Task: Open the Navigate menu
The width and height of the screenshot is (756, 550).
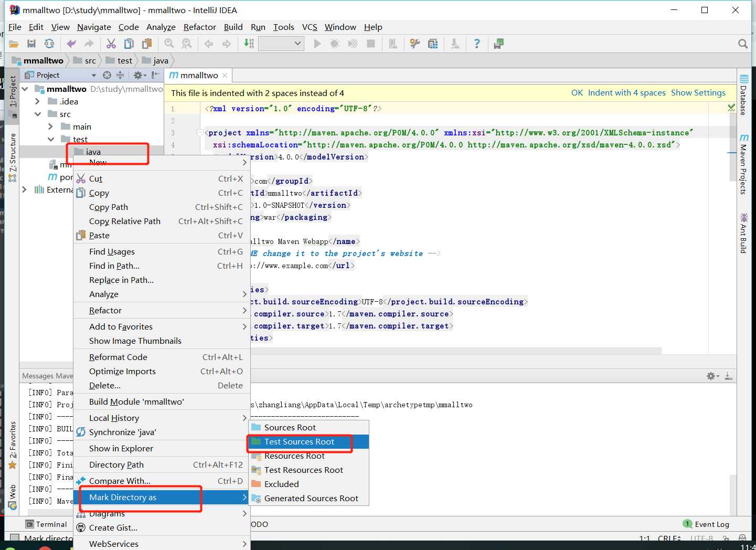Action: (x=94, y=27)
